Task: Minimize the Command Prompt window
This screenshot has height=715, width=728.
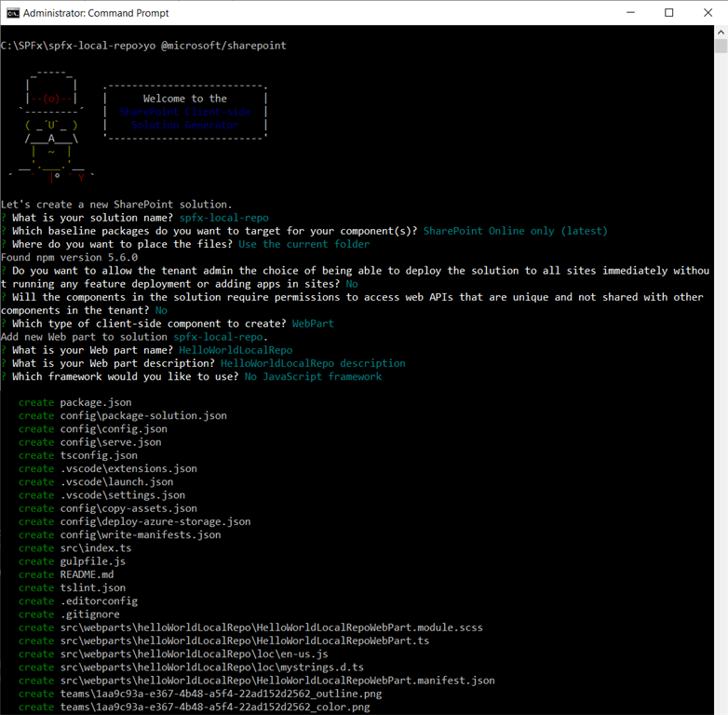Action: coord(626,13)
